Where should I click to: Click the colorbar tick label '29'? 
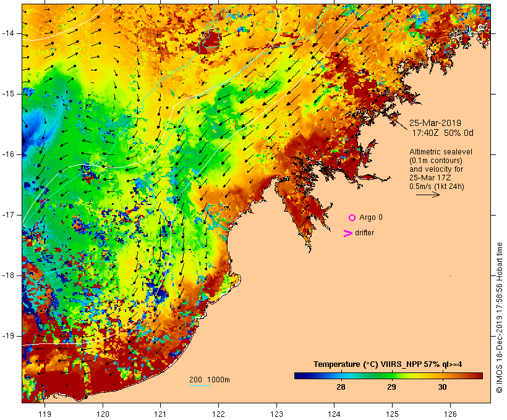click(x=391, y=387)
